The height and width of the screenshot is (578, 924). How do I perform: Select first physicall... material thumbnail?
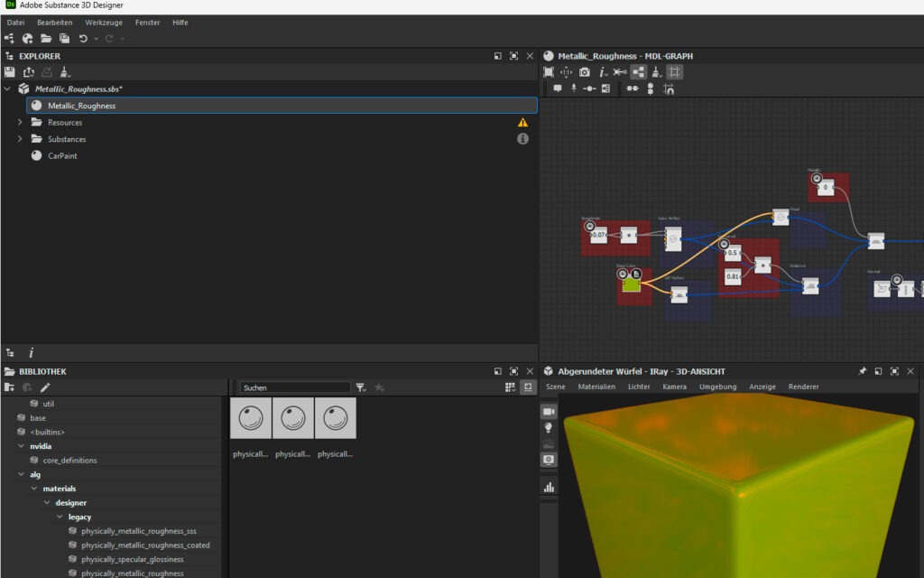(x=251, y=418)
